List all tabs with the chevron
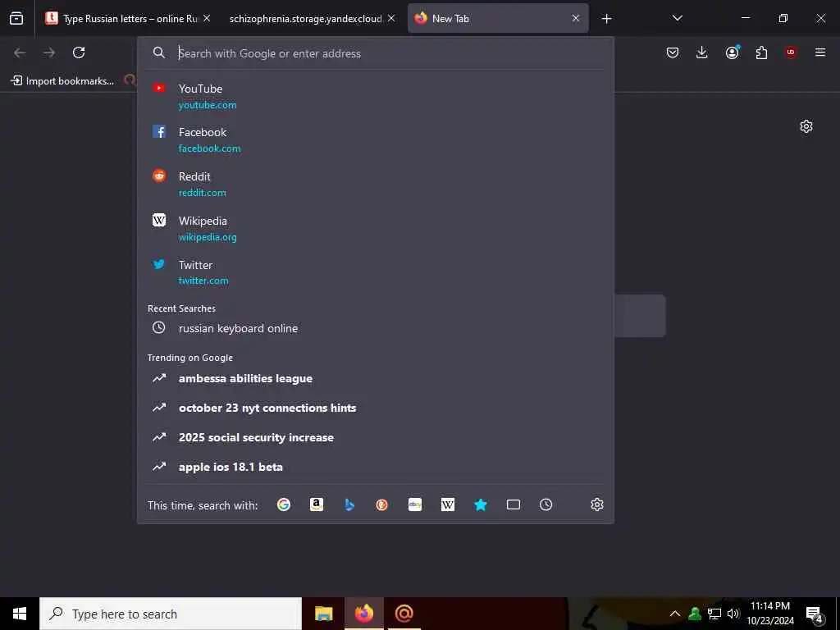840x630 pixels. pos(677,19)
